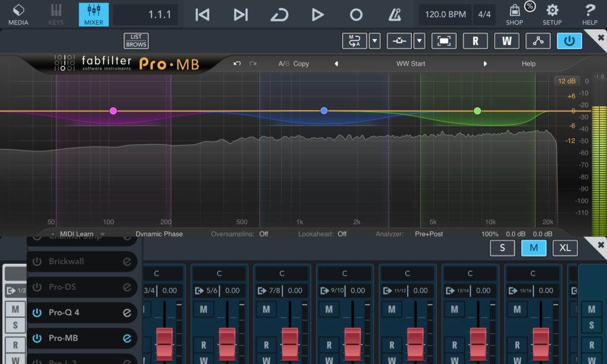
Task: Select the blue mid band control point
Action: (324, 111)
